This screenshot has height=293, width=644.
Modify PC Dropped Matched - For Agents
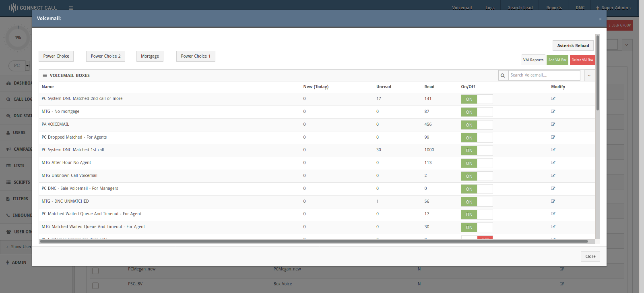click(553, 137)
